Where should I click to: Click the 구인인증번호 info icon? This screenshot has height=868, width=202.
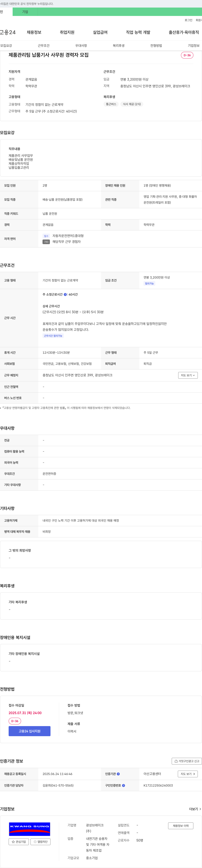tap(123, 786)
